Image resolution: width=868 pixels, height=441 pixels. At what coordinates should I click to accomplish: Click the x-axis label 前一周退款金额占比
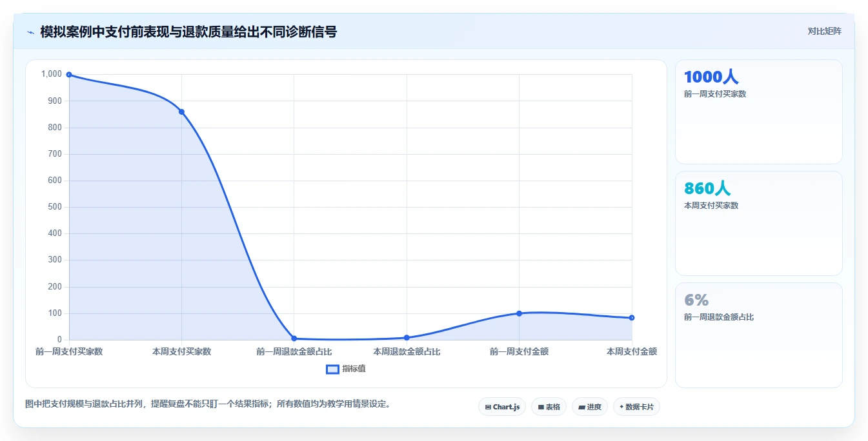294,351
